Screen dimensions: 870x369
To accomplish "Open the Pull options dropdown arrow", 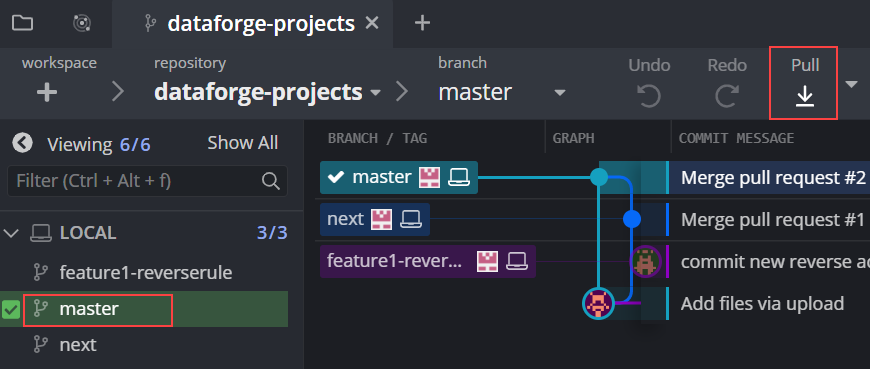I will [851, 84].
